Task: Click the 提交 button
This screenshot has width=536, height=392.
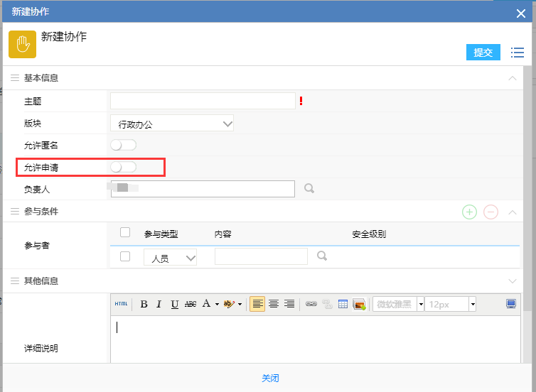Action: point(483,53)
